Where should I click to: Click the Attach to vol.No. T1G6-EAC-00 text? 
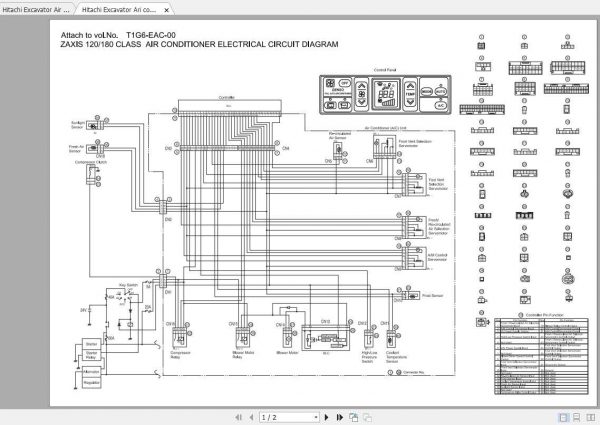click(118, 35)
